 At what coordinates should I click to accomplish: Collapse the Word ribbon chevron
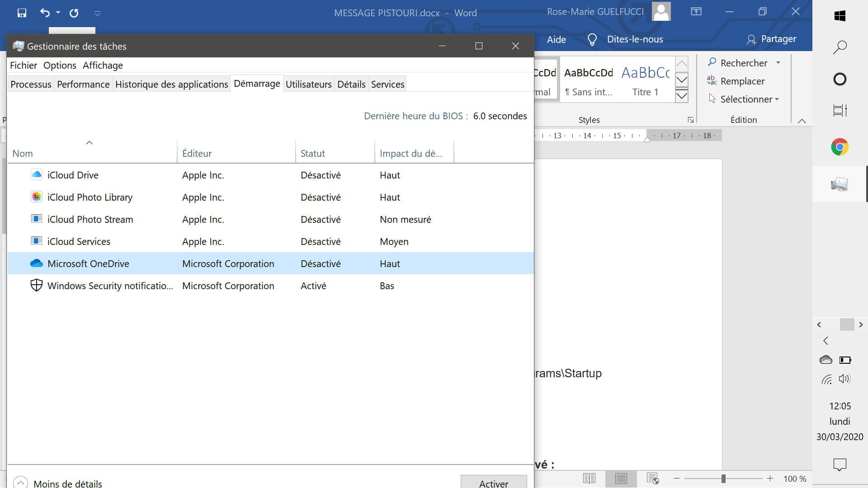pyautogui.click(x=802, y=121)
